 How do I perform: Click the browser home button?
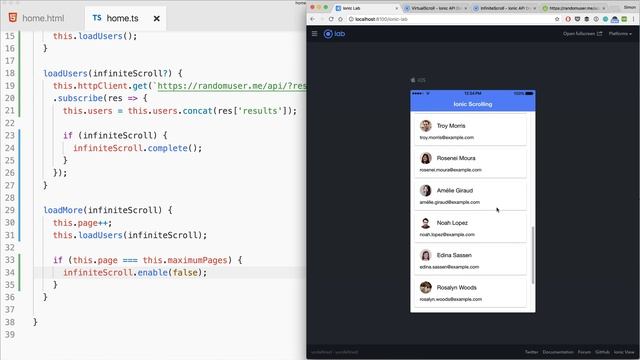(340, 19)
